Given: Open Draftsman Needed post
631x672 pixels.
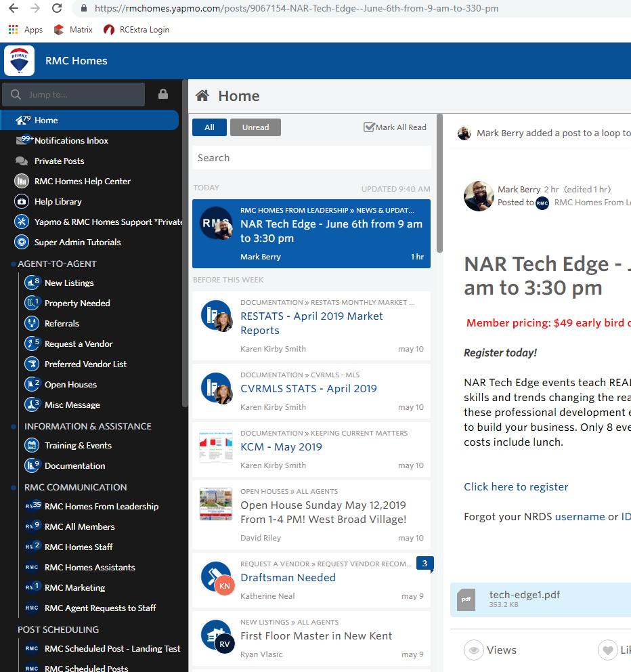Looking at the screenshot, I should pyautogui.click(x=288, y=578).
